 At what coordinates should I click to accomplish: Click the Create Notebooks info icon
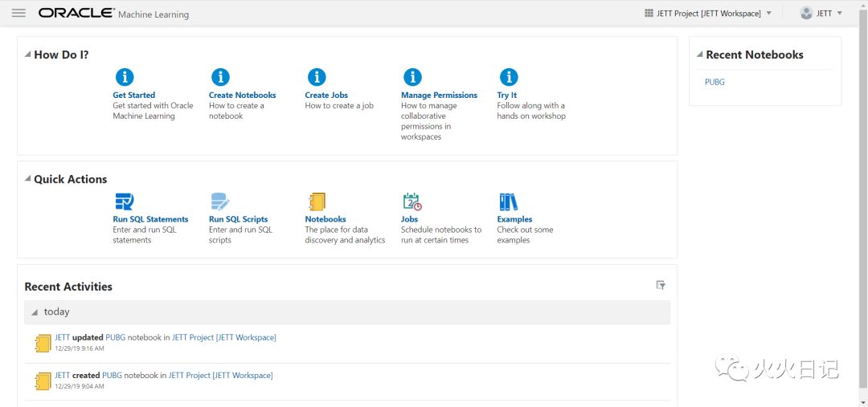pyautogui.click(x=220, y=77)
